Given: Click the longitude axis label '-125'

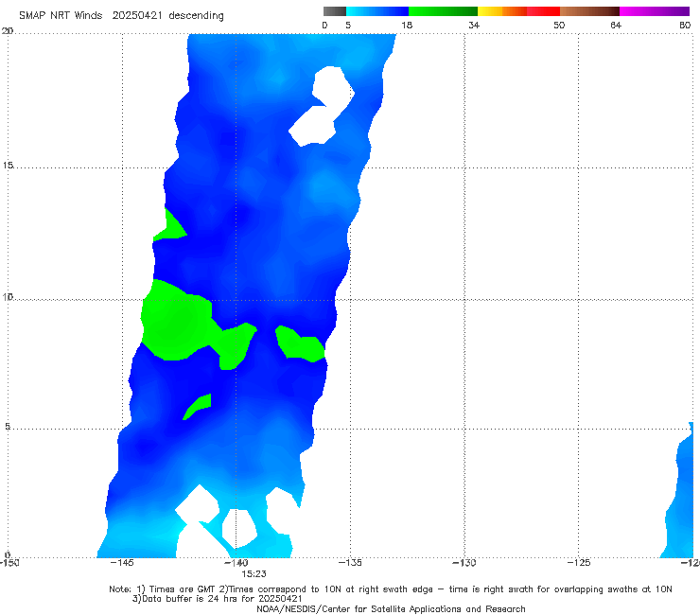Looking at the screenshot, I should [579, 563].
